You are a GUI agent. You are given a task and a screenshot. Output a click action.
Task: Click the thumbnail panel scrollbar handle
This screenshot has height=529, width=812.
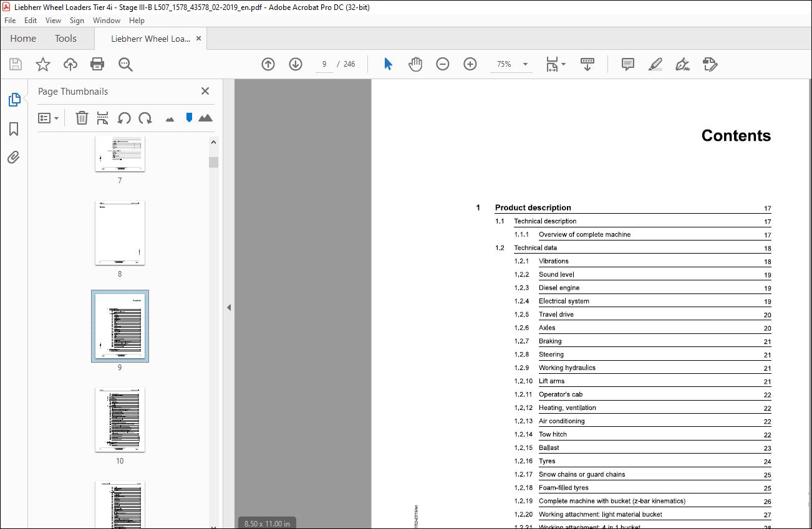214,163
